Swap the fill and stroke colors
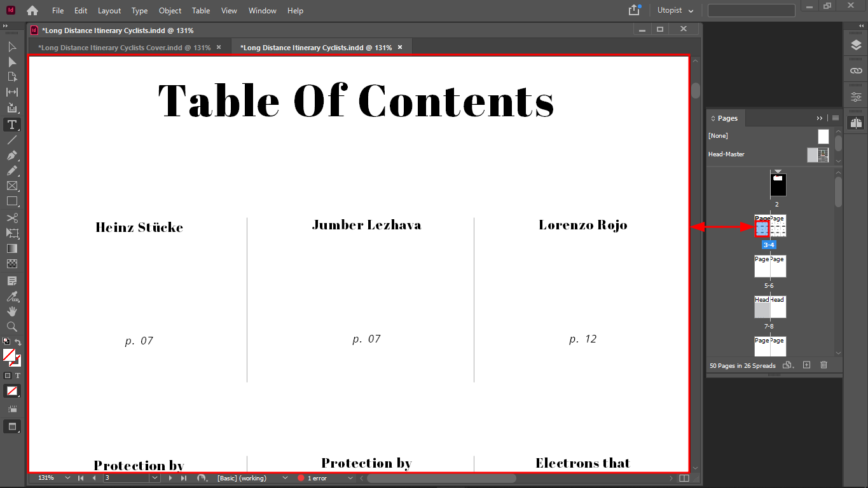868x488 pixels. click(18, 342)
